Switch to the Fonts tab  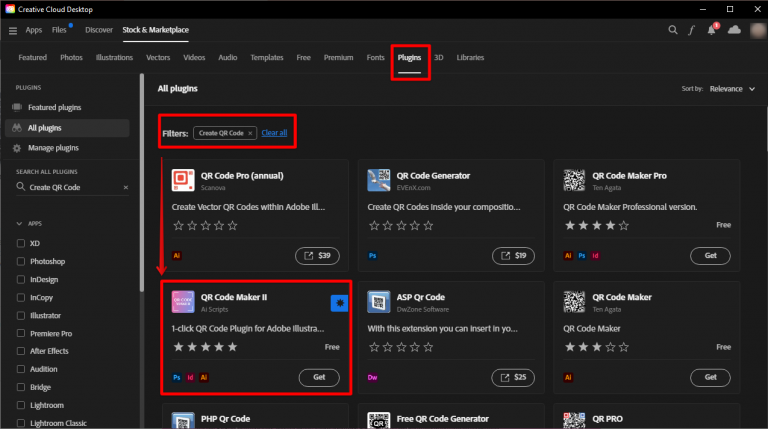tap(375, 58)
